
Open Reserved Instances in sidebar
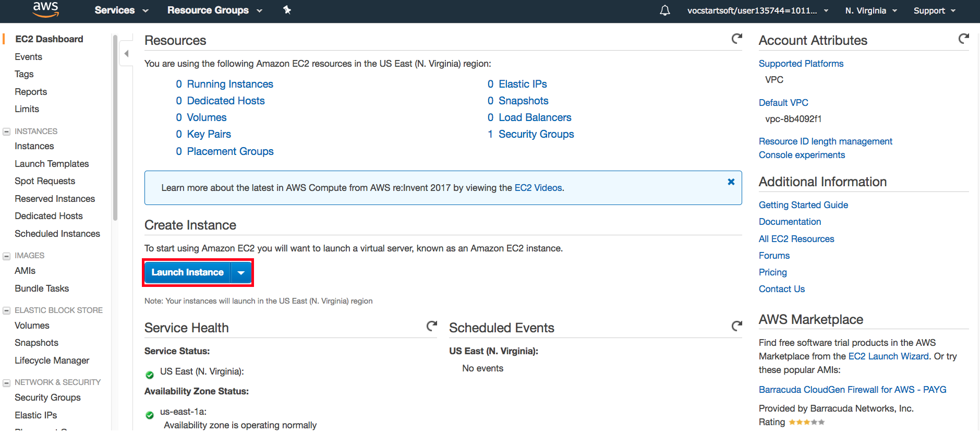pos(55,199)
